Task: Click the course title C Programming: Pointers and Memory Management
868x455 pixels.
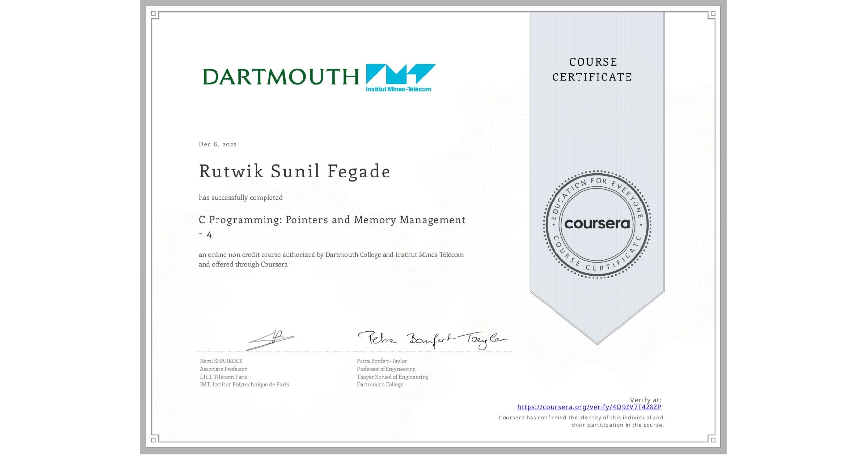Action: (332, 220)
